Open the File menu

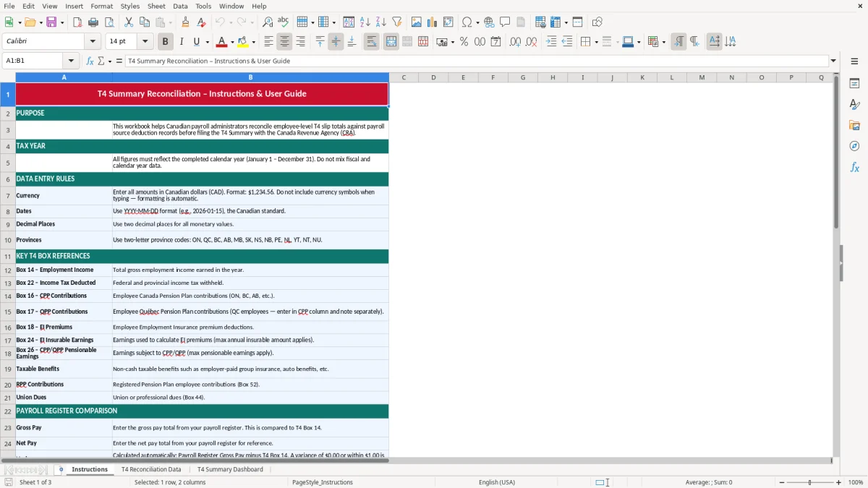point(9,6)
